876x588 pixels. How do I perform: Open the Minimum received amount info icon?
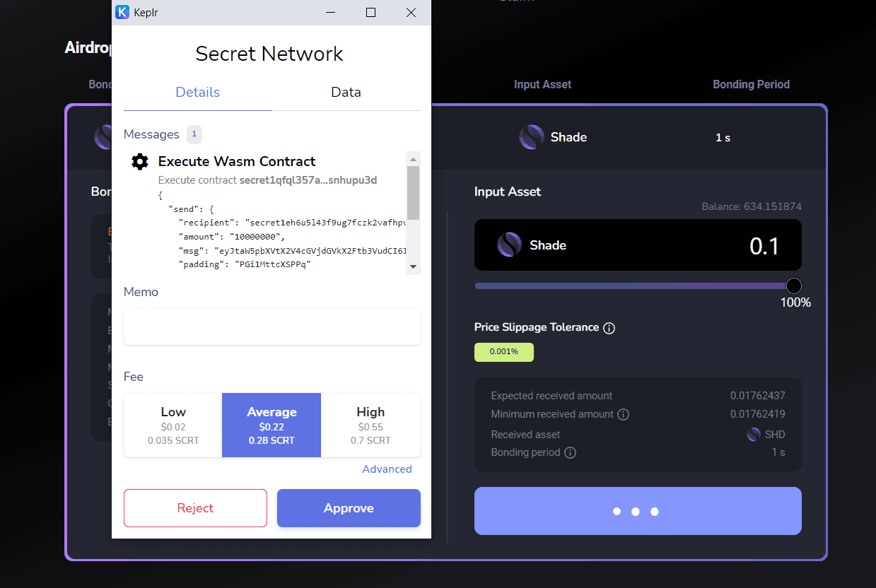coord(624,414)
